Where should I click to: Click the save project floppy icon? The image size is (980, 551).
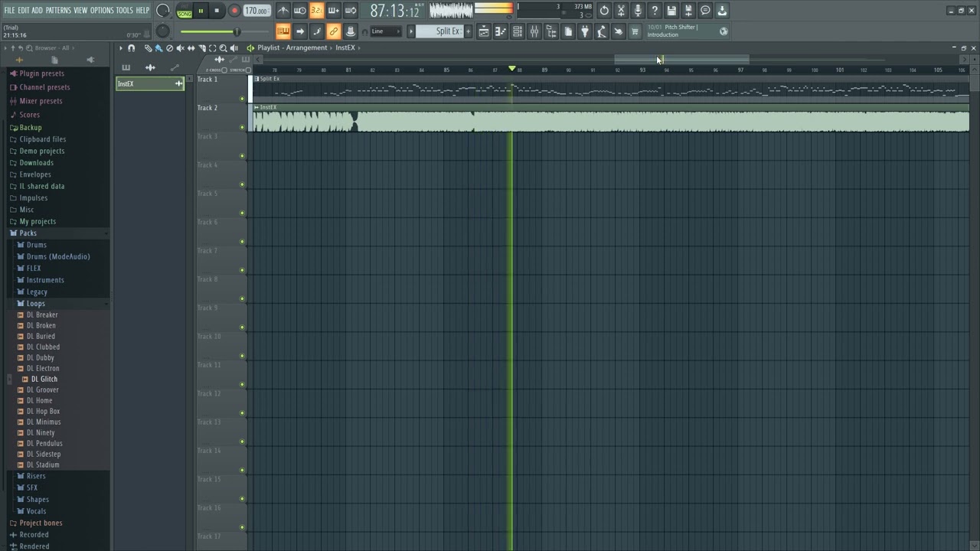click(671, 11)
